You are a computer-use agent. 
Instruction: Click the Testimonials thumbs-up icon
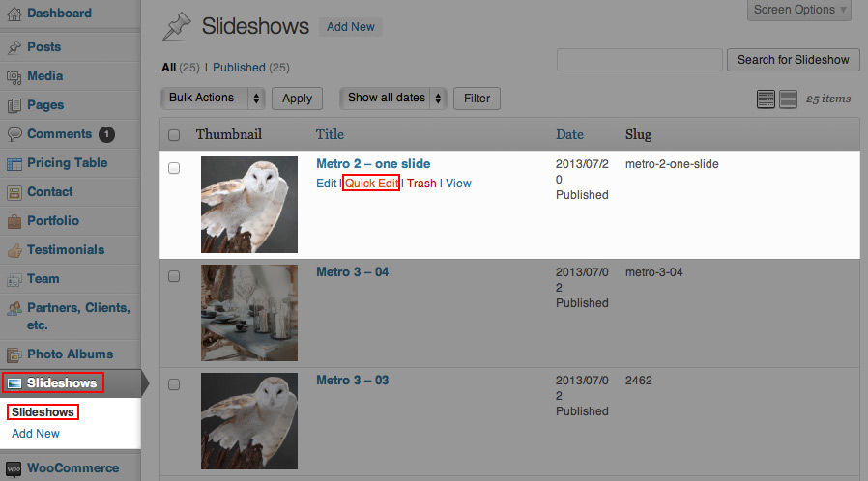coord(14,250)
